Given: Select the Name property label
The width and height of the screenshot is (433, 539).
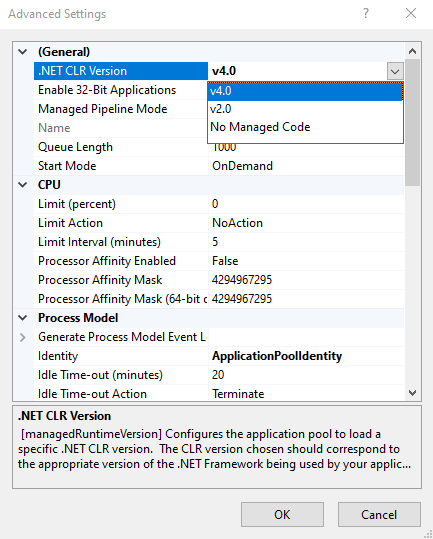Looking at the screenshot, I should click(x=54, y=128).
